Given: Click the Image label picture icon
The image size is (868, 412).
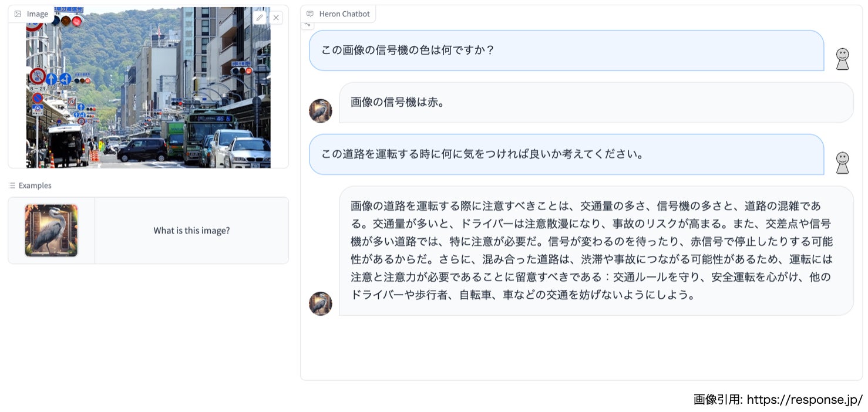Looking at the screenshot, I should 18,14.
